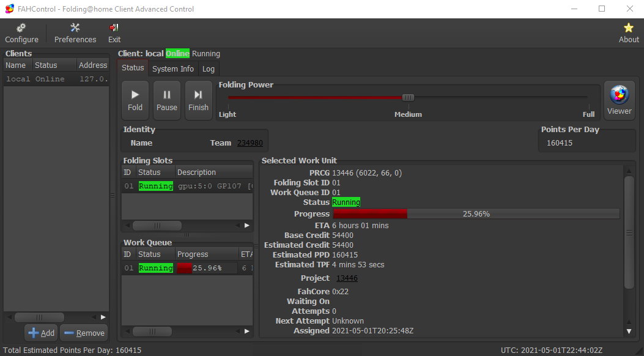Switch to the System Info tab

173,69
